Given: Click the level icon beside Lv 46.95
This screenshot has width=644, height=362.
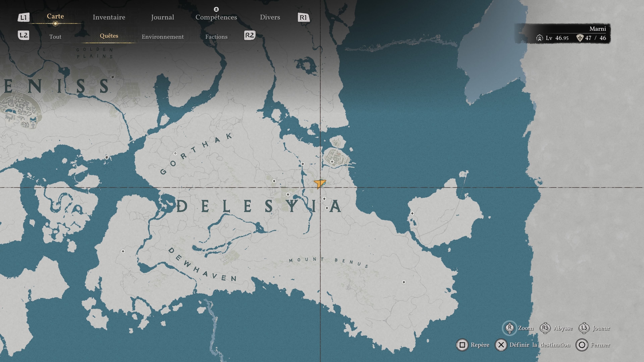Looking at the screenshot, I should coord(540,38).
